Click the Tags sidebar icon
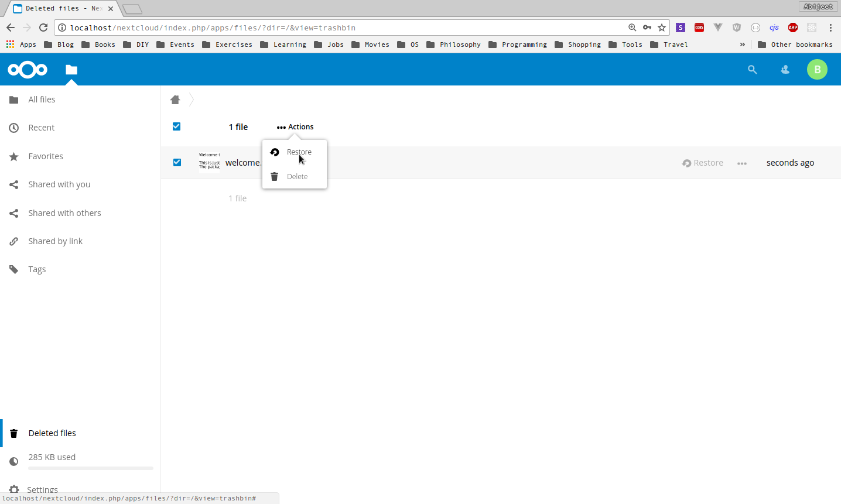 (x=13, y=269)
